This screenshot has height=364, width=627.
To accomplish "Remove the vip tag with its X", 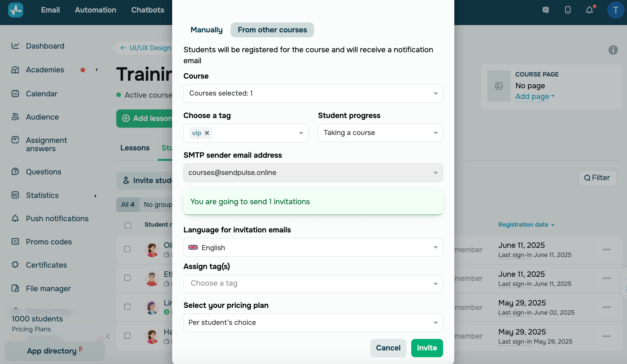I will pyautogui.click(x=207, y=133).
